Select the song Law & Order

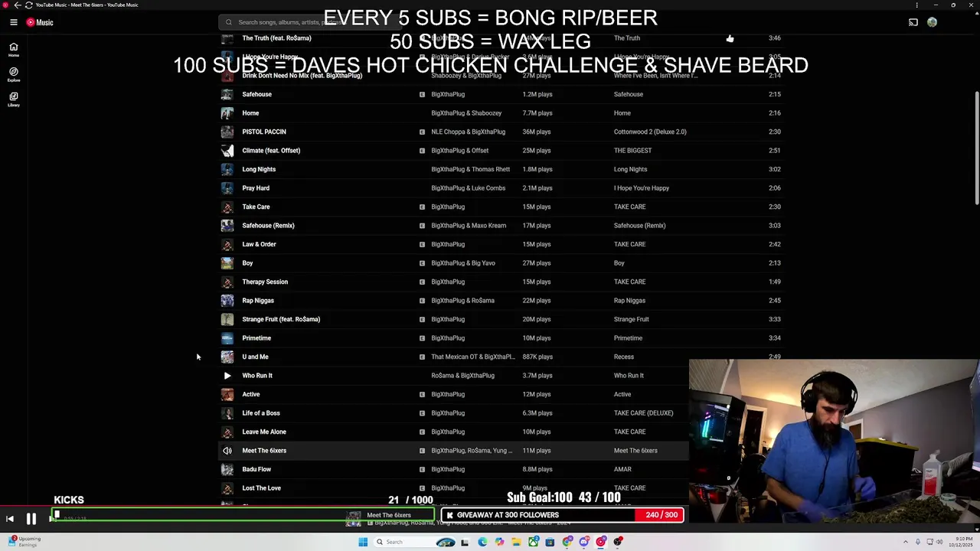pyautogui.click(x=259, y=244)
